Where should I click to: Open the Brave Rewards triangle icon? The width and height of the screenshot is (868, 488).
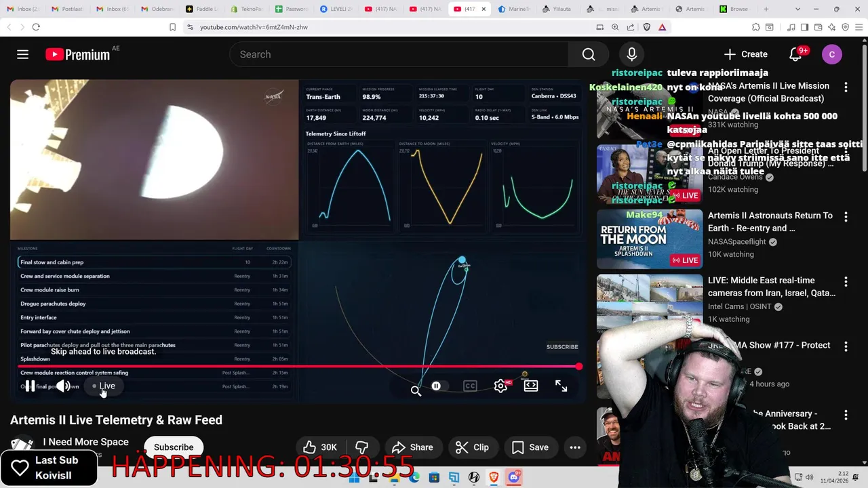(x=662, y=27)
